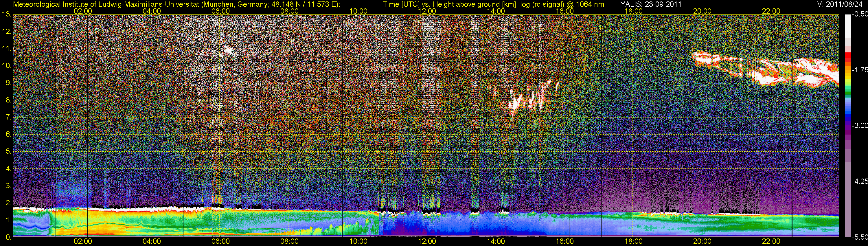Click the 1 km height axis label
868x246 pixels.
pyautogui.click(x=8, y=220)
